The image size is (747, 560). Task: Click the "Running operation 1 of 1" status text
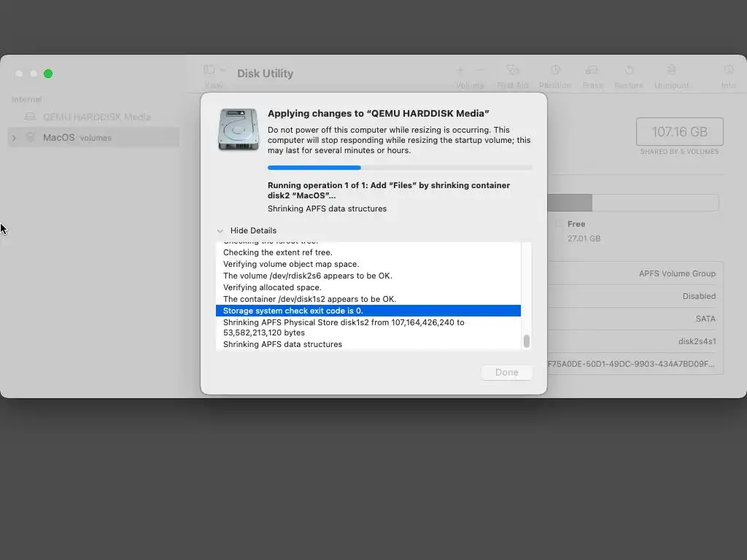point(389,190)
